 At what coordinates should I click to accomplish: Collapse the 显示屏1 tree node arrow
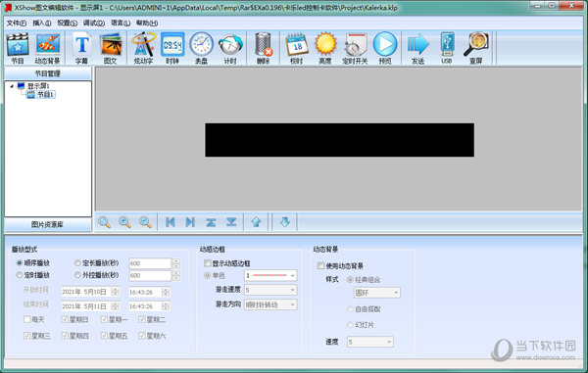pos(12,86)
